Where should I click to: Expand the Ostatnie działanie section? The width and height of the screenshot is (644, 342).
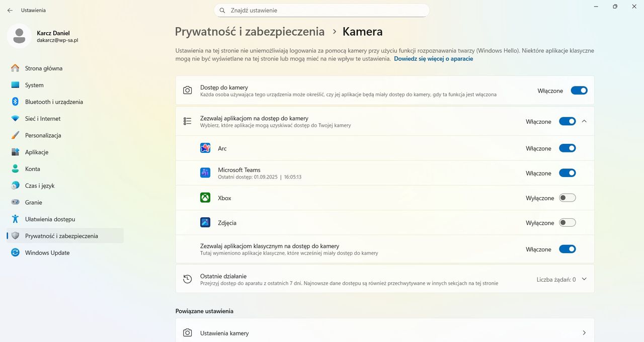click(x=584, y=279)
